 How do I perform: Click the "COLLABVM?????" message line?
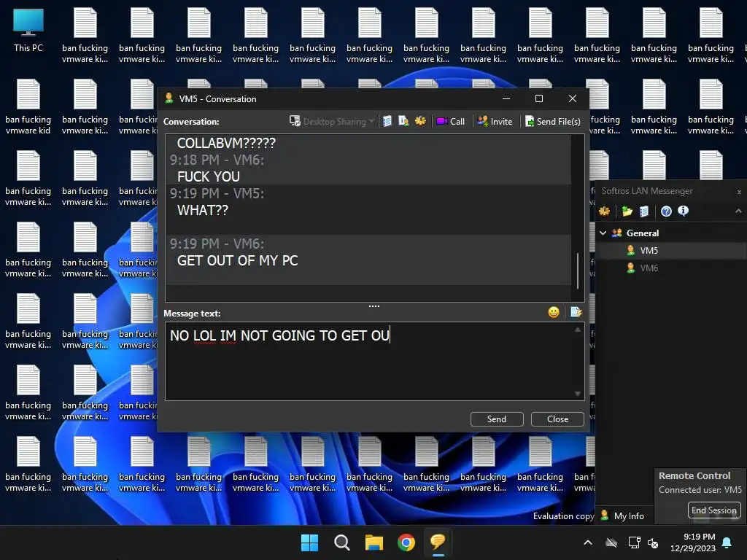tap(226, 143)
